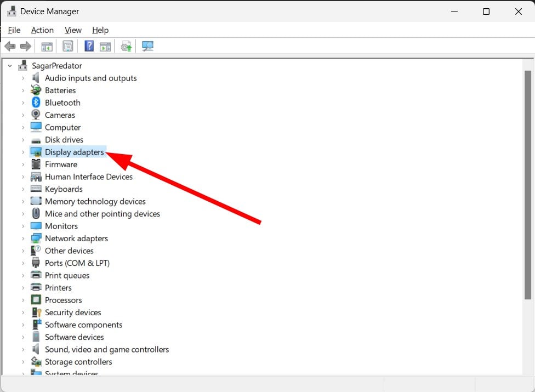Open the blue Help toolbar icon
Viewport: 535px width, 392px height.
89,46
